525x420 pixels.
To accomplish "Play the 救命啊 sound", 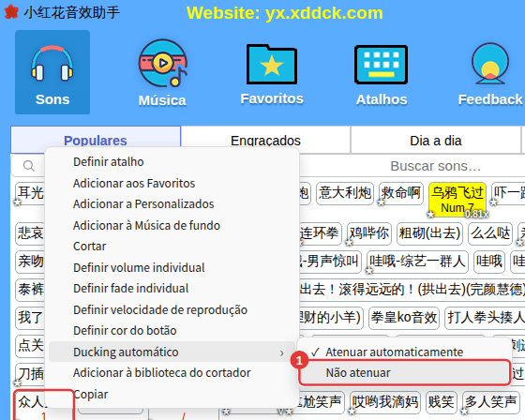I will point(401,193).
